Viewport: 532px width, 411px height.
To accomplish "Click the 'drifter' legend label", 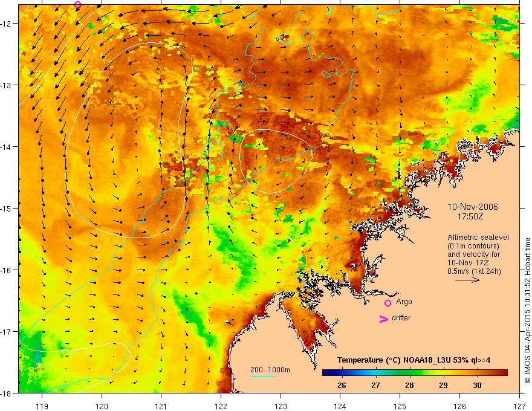I will click(x=401, y=318).
